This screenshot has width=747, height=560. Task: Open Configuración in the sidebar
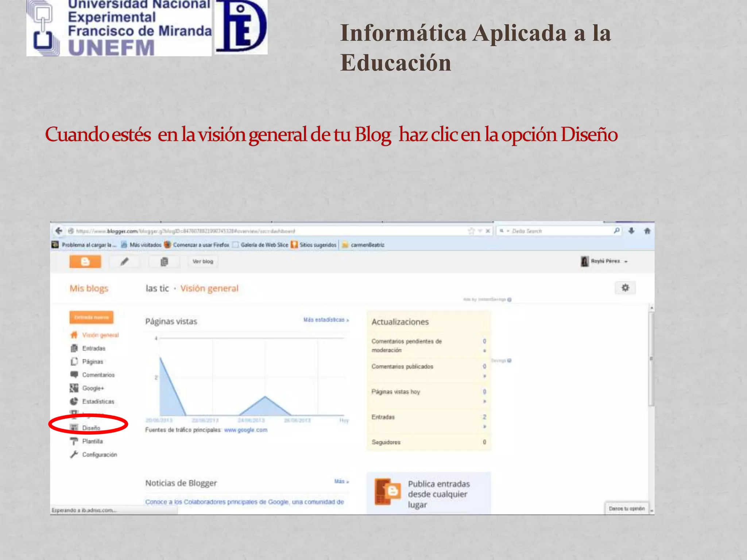(x=100, y=455)
